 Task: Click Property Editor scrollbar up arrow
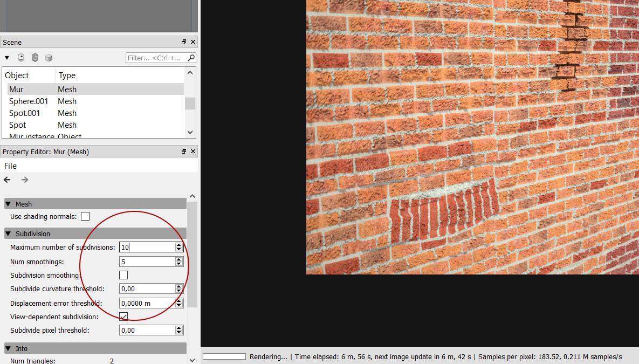tap(193, 196)
